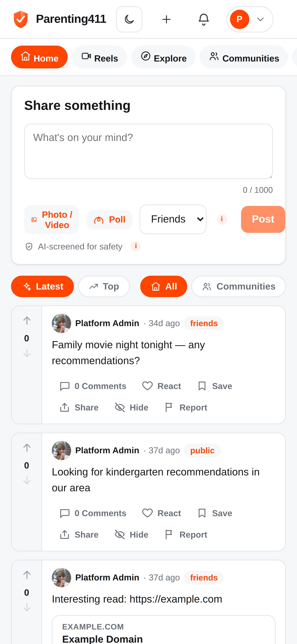297x644 pixels.
Task: Click the What's on your mind field
Action: (x=148, y=151)
